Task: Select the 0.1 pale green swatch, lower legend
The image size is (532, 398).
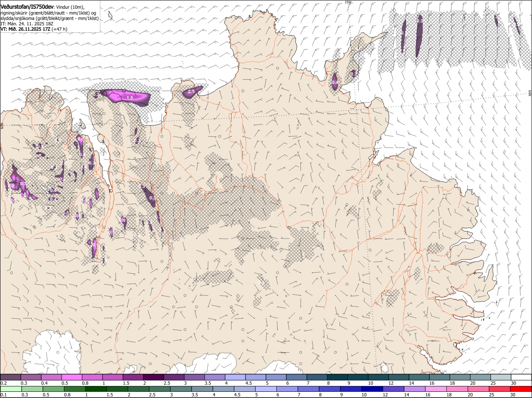Action: click(11, 389)
